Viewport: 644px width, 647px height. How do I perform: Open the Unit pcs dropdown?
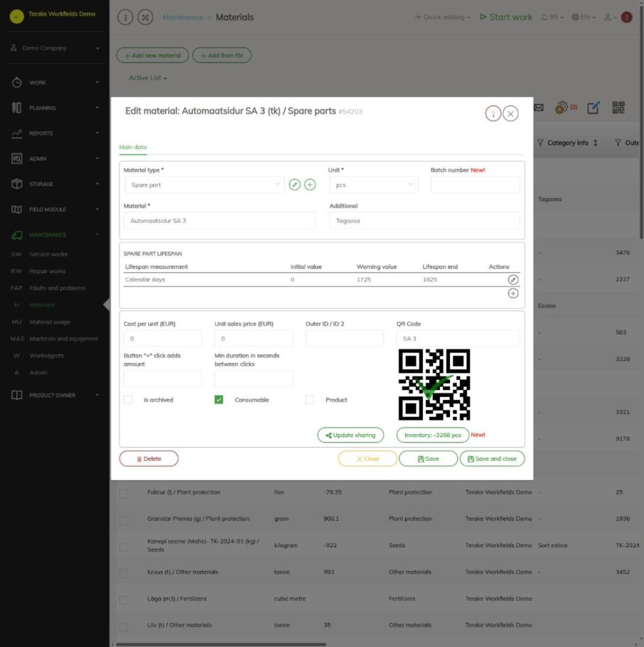374,184
